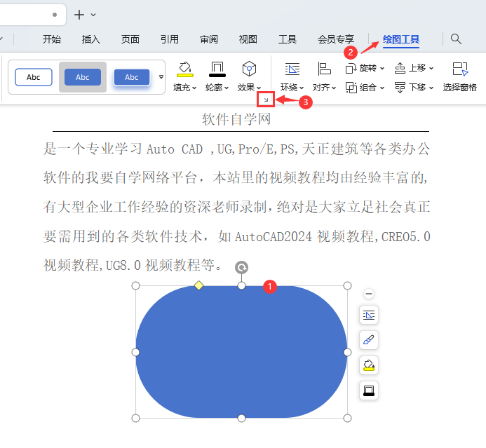Viewport: 486px width, 448px height.
Task: Open the 旋转 rotate menu
Action: 365,68
